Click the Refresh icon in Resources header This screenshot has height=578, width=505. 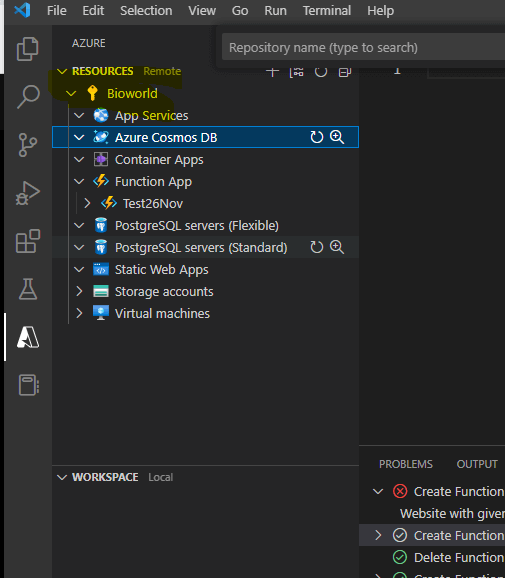pos(321,72)
